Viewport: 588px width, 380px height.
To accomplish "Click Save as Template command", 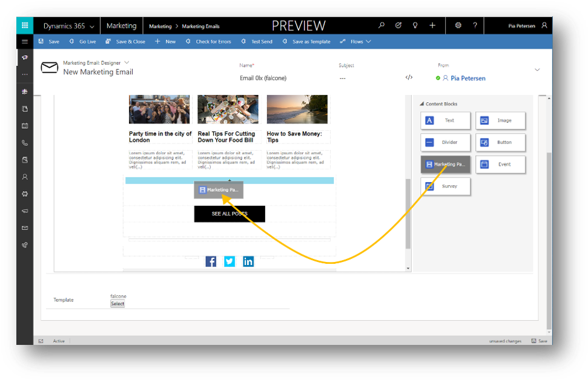I will tap(306, 42).
